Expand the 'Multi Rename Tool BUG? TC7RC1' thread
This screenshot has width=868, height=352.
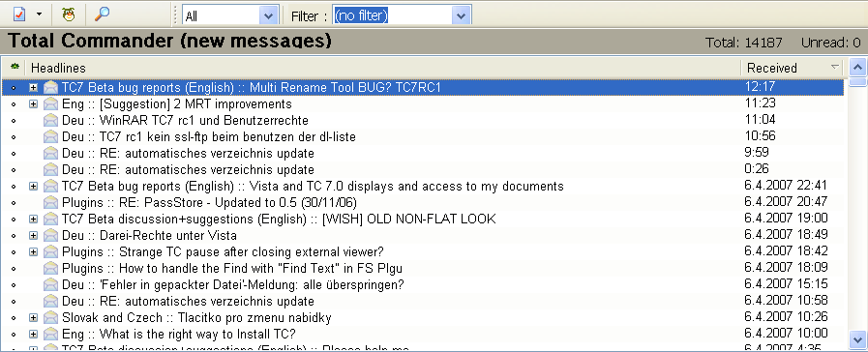[33, 87]
